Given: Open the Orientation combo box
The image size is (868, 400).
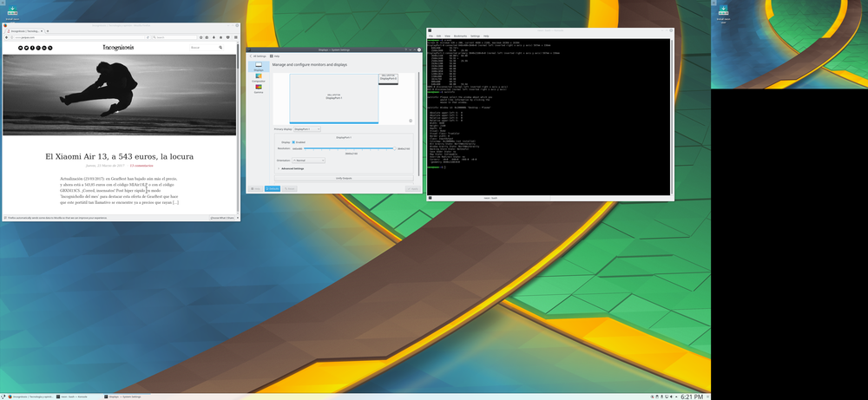Looking at the screenshot, I should coord(309,161).
